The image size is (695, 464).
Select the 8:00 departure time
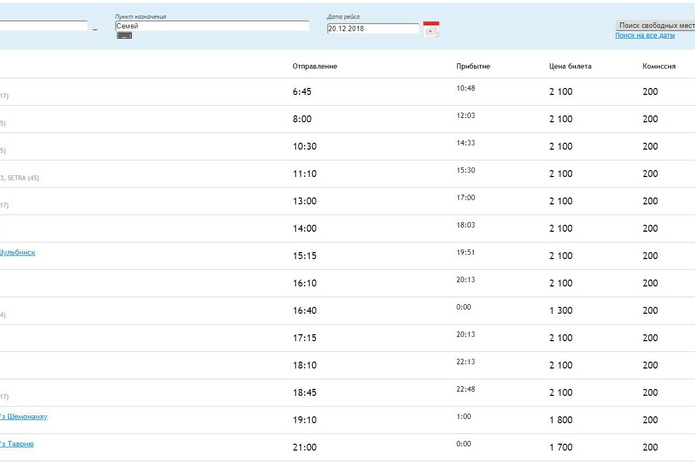pos(302,119)
